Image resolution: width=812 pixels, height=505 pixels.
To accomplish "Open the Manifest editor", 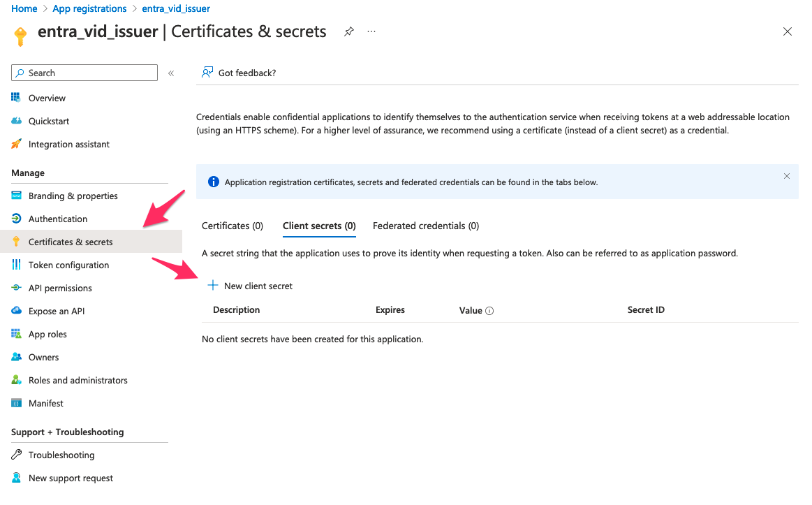I will click(45, 404).
